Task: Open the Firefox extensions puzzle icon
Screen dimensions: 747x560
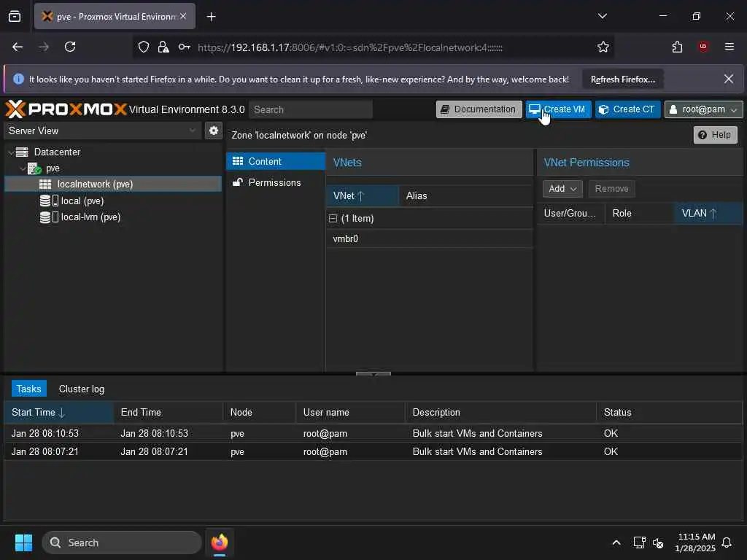Action: click(x=677, y=47)
